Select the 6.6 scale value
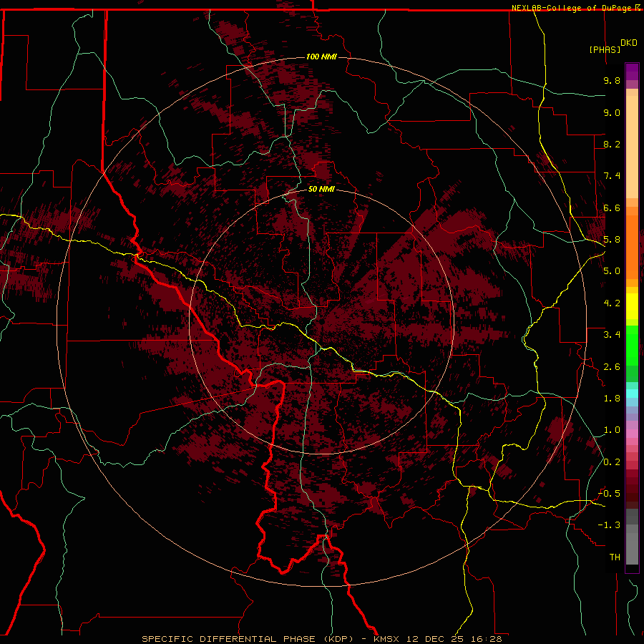Viewport: 644px width, 644px height. coord(612,208)
